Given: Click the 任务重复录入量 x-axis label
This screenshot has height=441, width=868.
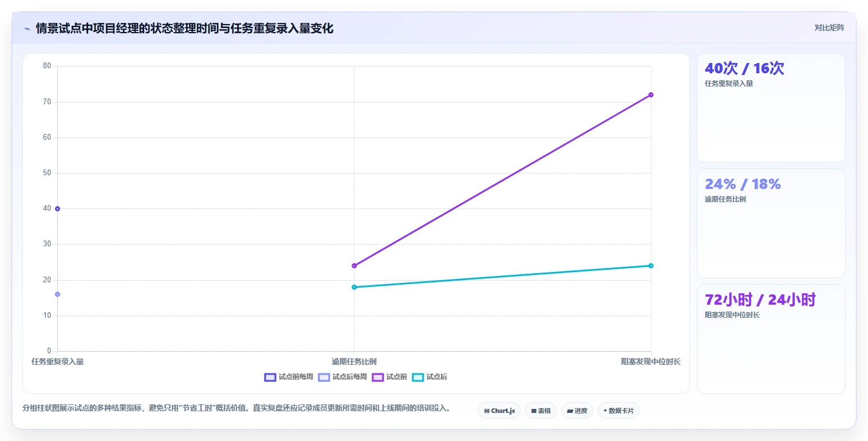Looking at the screenshot, I should click(x=57, y=361).
